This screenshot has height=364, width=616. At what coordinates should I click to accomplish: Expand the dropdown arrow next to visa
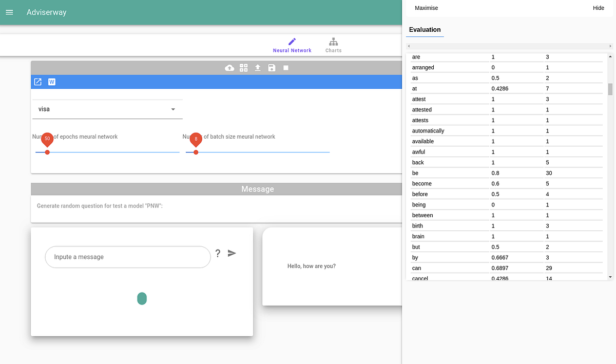tap(172, 109)
